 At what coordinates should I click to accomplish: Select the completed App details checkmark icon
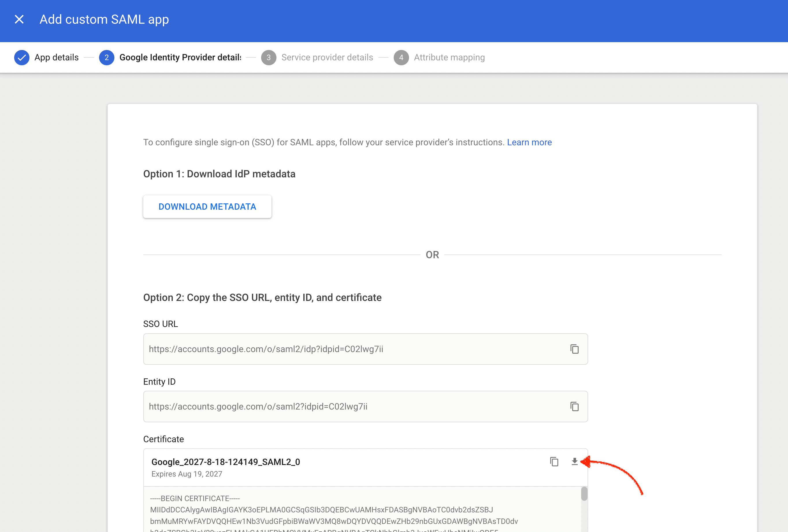tap(22, 57)
